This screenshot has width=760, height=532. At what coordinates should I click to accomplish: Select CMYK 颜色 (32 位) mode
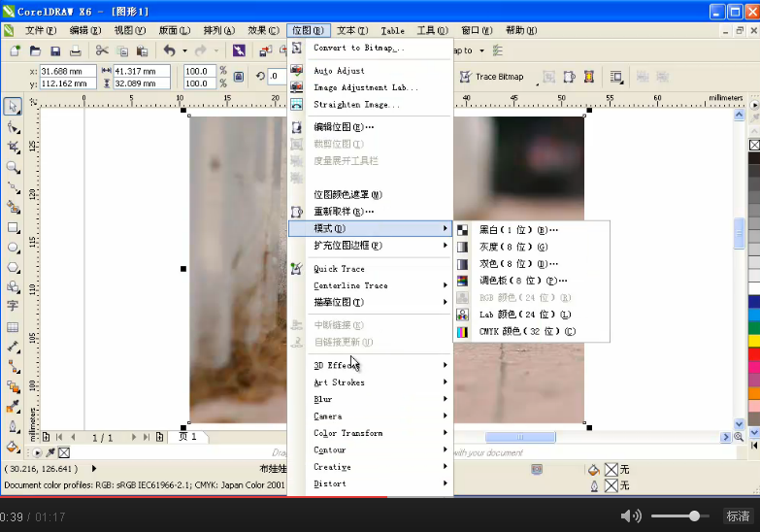click(532, 332)
